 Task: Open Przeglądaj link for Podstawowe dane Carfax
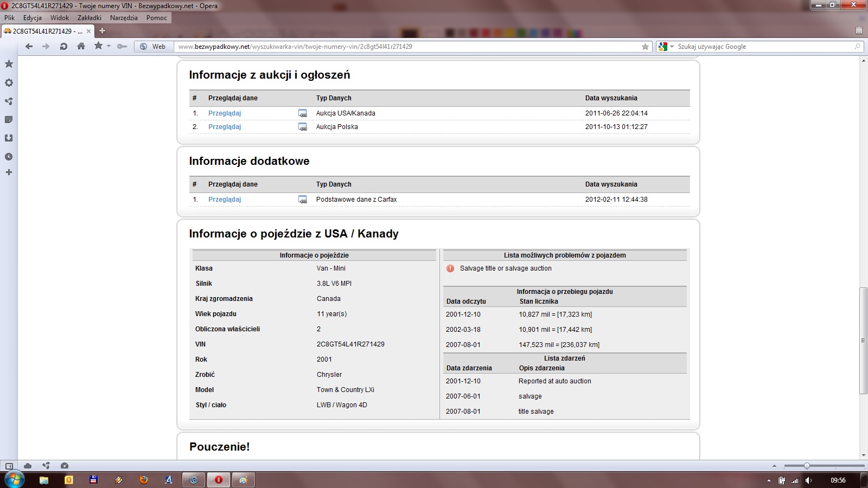225,200
